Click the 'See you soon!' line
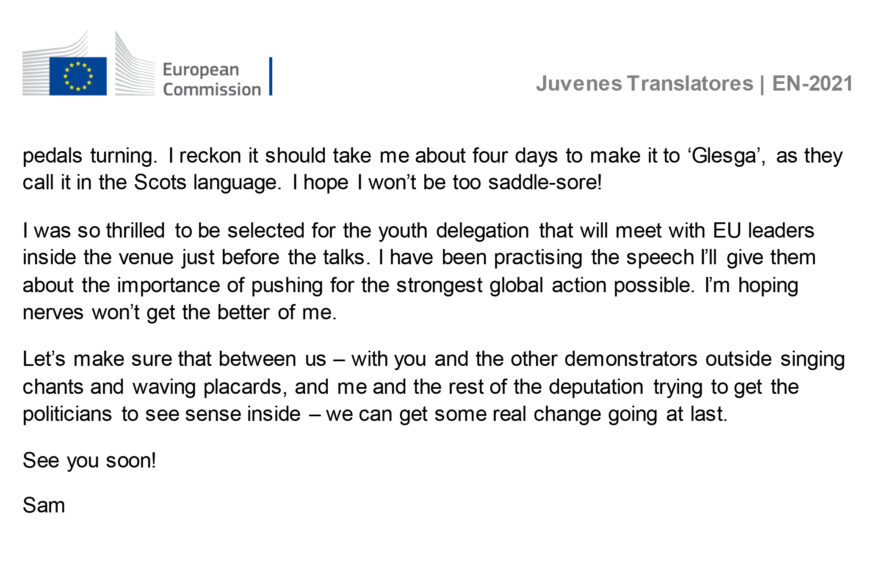896x570 pixels. point(89,461)
